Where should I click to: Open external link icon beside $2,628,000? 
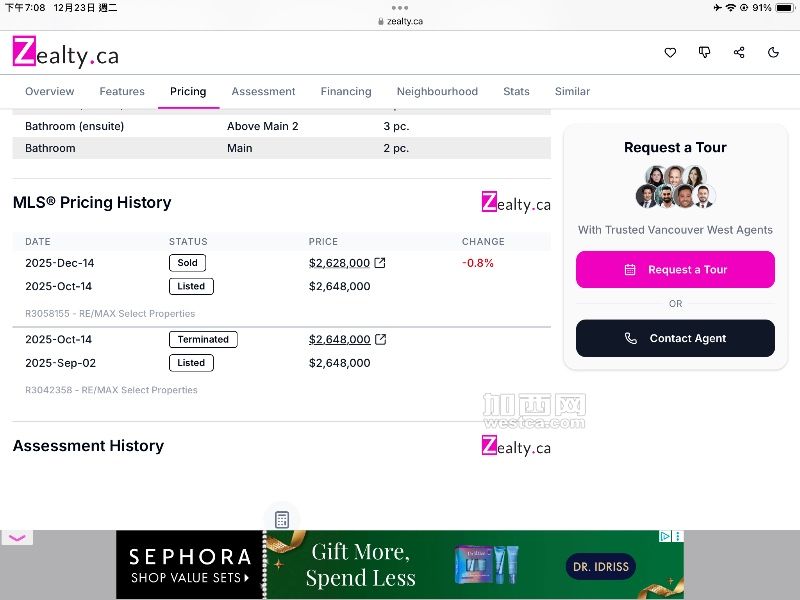tap(380, 263)
